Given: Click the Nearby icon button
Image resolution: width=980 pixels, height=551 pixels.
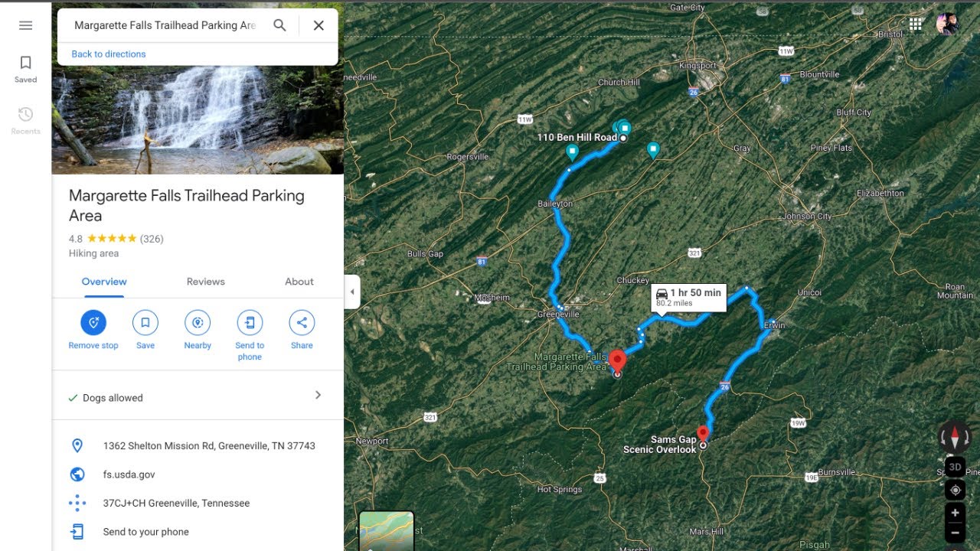Looking at the screenshot, I should (198, 322).
